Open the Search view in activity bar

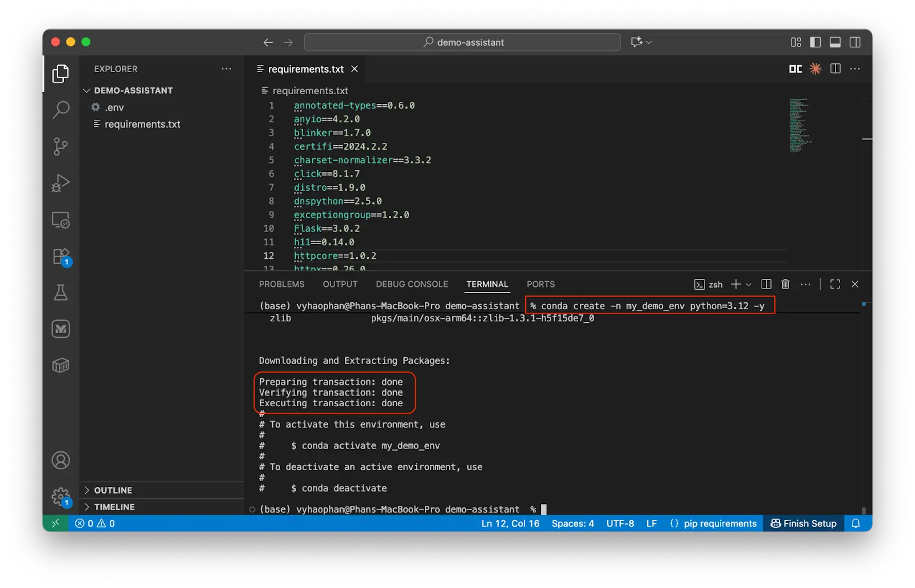(x=61, y=109)
